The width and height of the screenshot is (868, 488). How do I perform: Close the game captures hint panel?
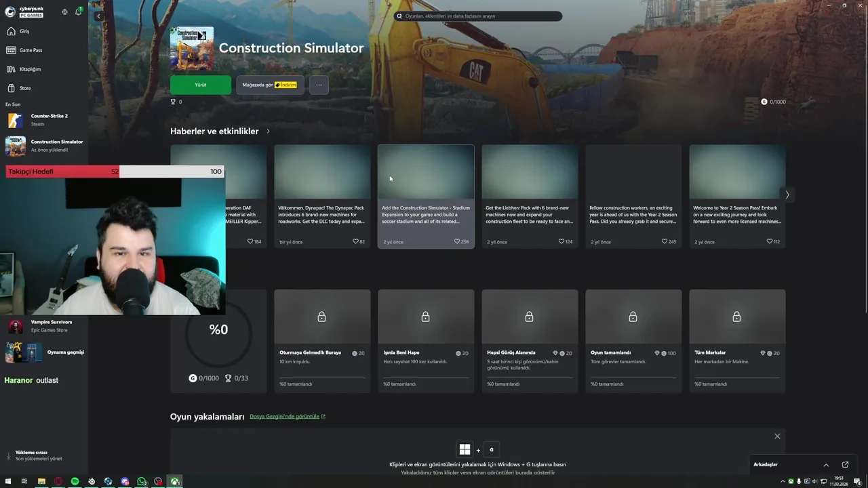[x=777, y=436]
